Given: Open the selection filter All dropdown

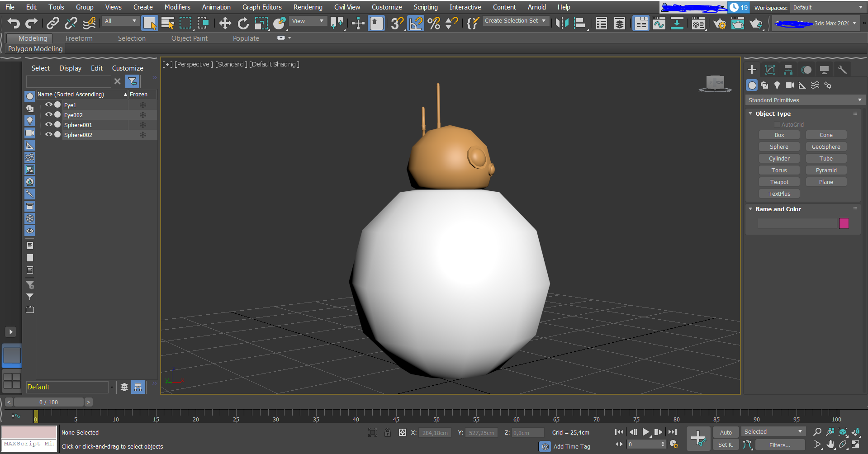Looking at the screenshot, I should [120, 21].
